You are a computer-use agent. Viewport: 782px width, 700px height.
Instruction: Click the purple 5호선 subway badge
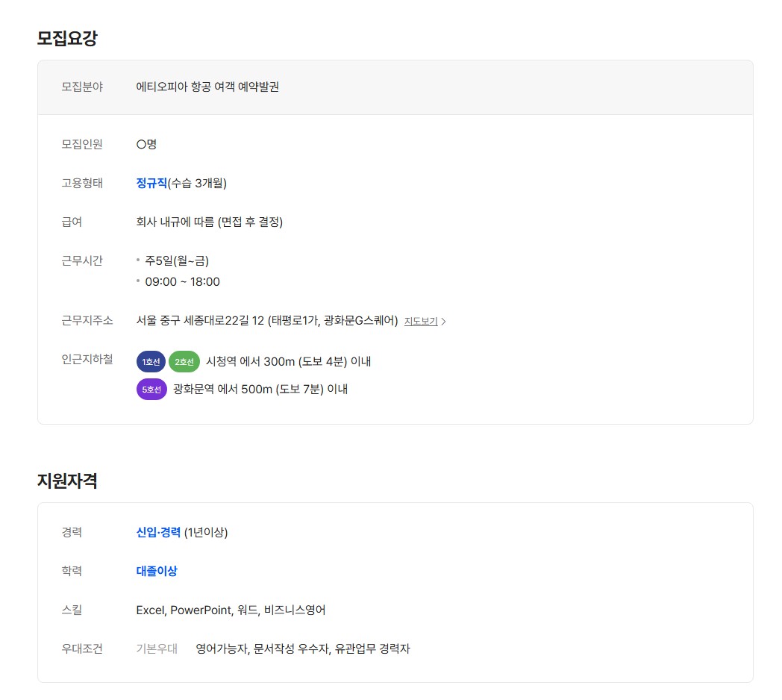[x=151, y=389]
